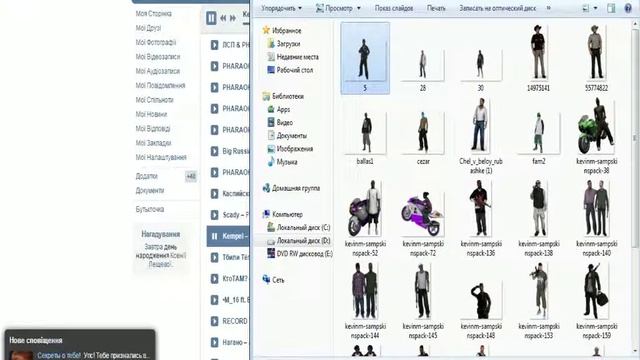Select image thumbnail named 14975141

pos(538,58)
